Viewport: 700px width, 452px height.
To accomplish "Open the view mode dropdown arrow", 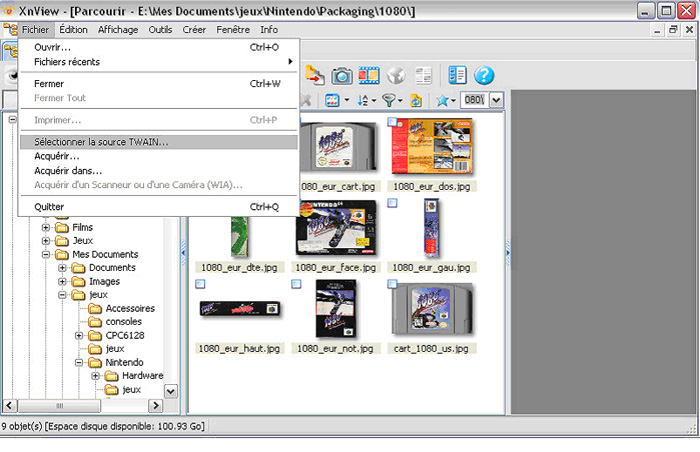I will tap(347, 100).
